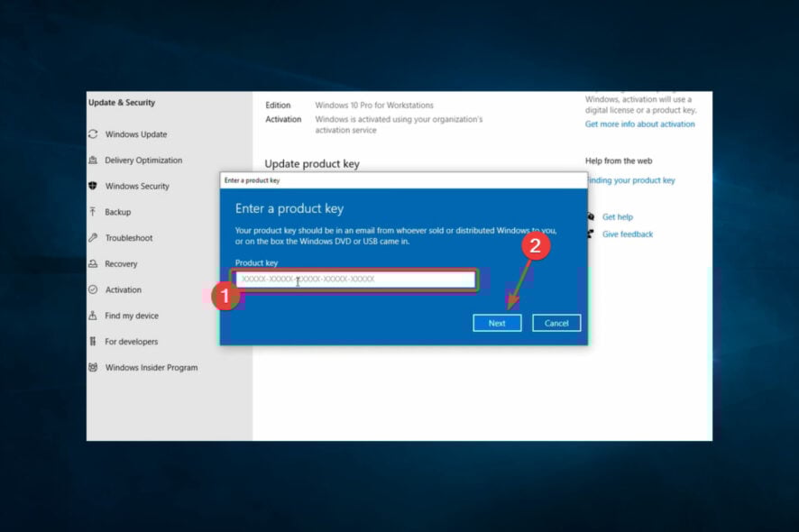Open Get more info about activation link

tap(639, 124)
